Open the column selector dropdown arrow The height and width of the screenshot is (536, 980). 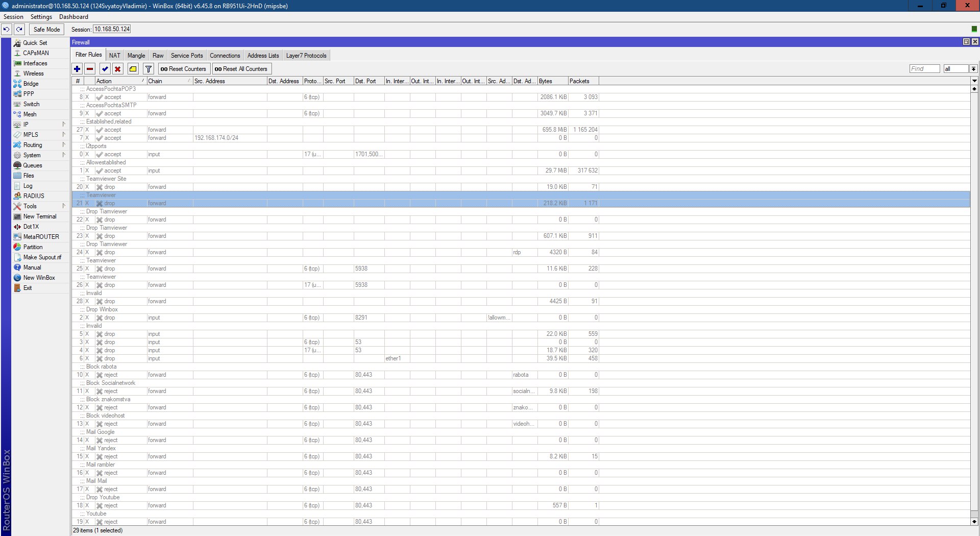[x=974, y=81]
